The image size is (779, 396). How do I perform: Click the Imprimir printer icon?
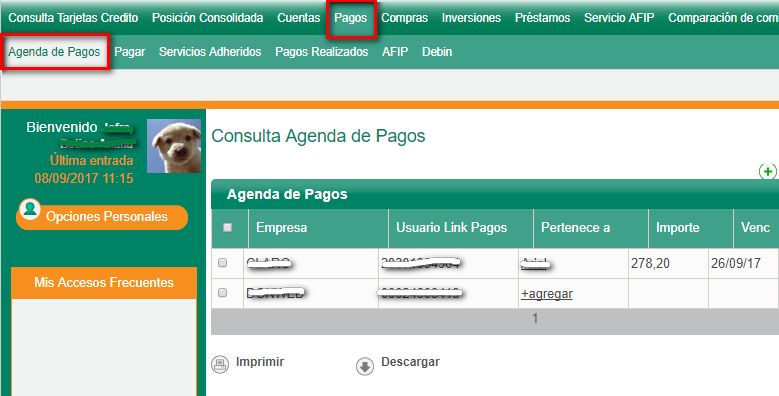tap(220, 364)
